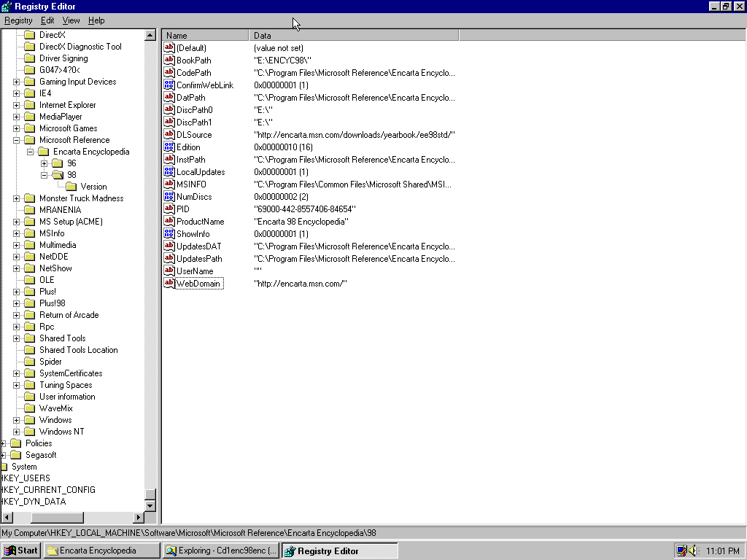Expand the Gaming Input Devices key

click(x=16, y=82)
